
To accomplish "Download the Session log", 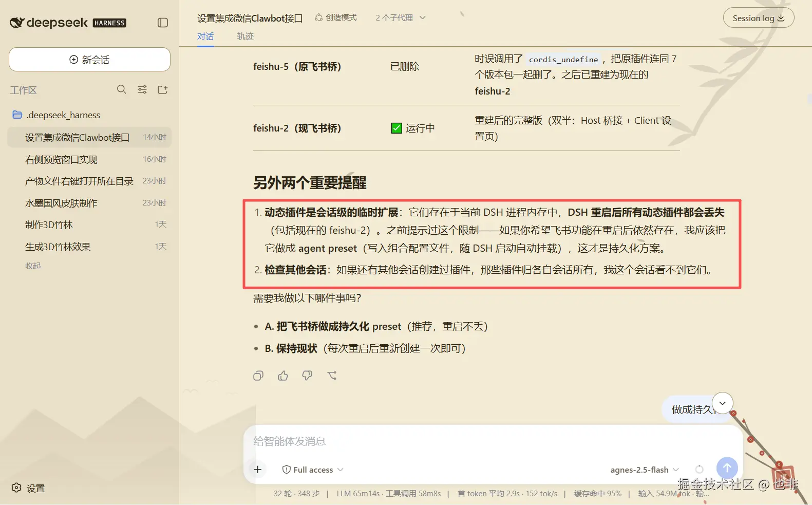I will click(x=759, y=18).
